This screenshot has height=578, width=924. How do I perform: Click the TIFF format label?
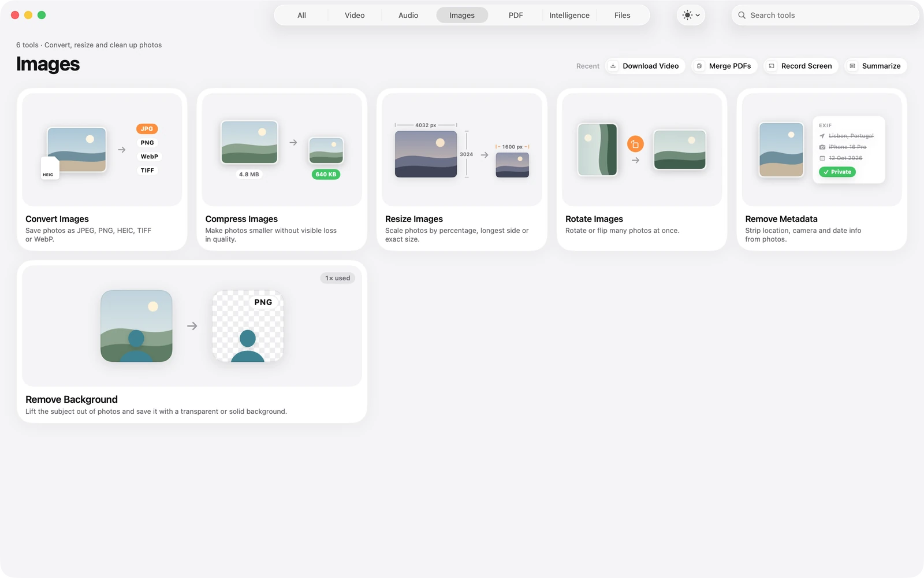pyautogui.click(x=147, y=171)
